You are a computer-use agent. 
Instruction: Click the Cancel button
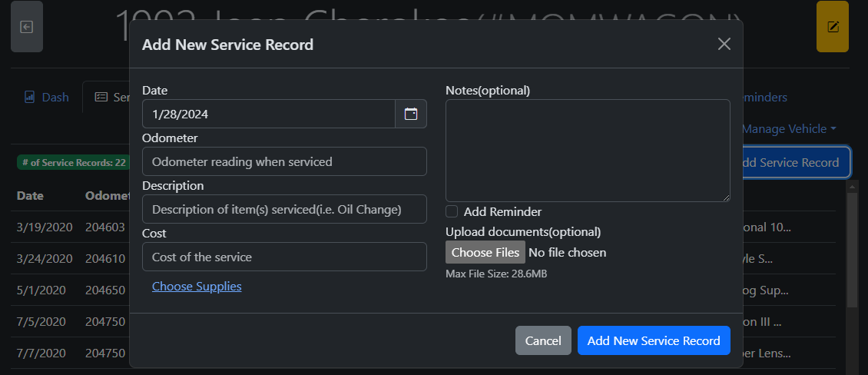(543, 340)
